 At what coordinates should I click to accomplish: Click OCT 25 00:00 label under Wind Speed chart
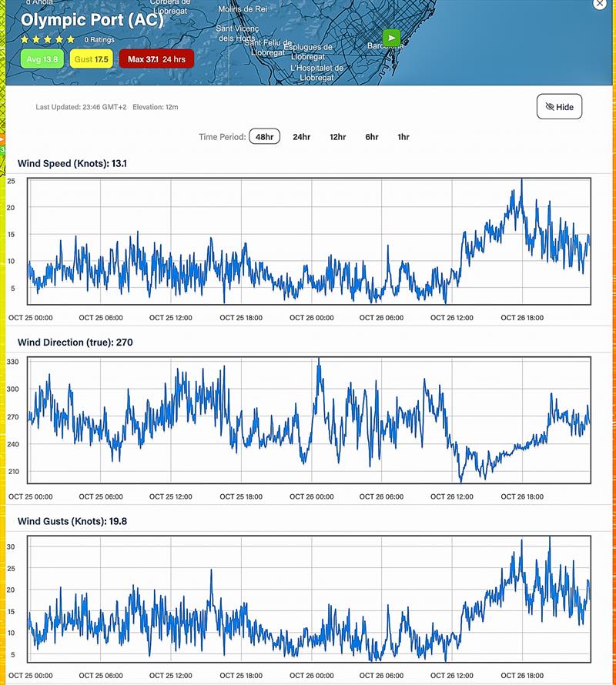point(30,318)
